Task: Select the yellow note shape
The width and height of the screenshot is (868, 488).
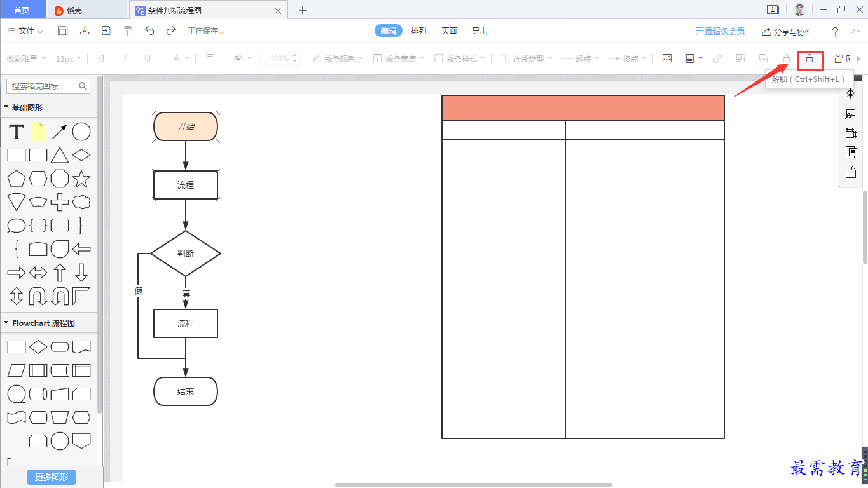Action: (x=38, y=132)
